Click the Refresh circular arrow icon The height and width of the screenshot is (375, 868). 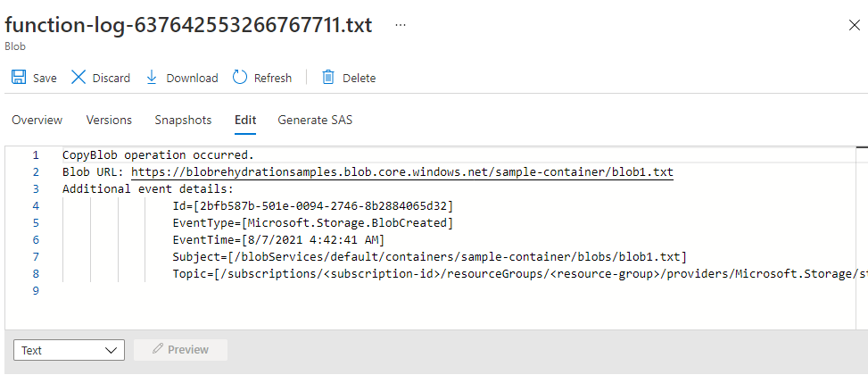click(239, 78)
